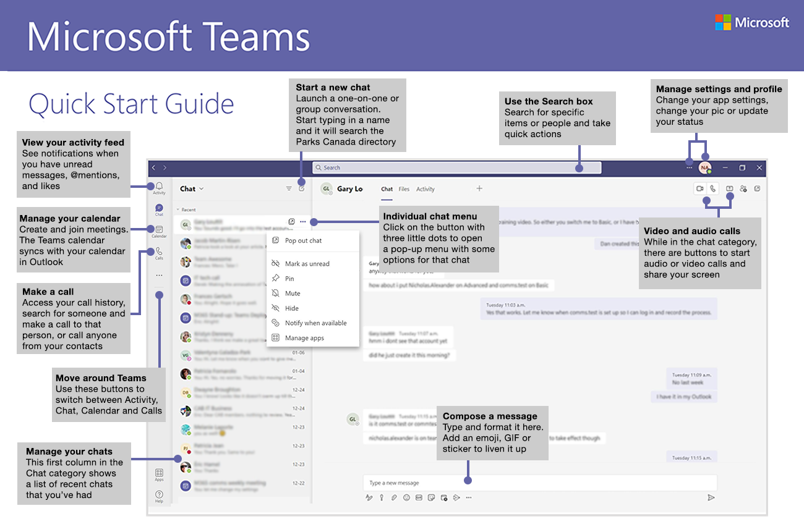
Task: Switch to the Files tab
Action: [x=404, y=189]
